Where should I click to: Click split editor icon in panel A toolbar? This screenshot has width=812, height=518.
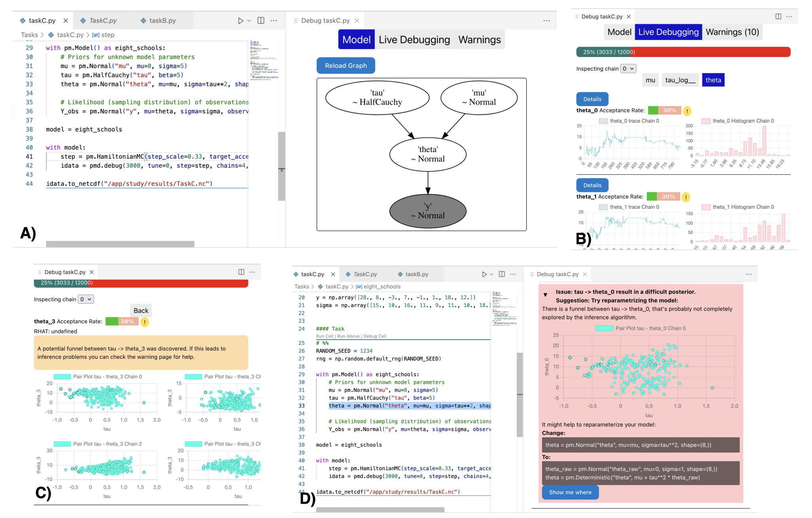pyautogui.click(x=261, y=21)
